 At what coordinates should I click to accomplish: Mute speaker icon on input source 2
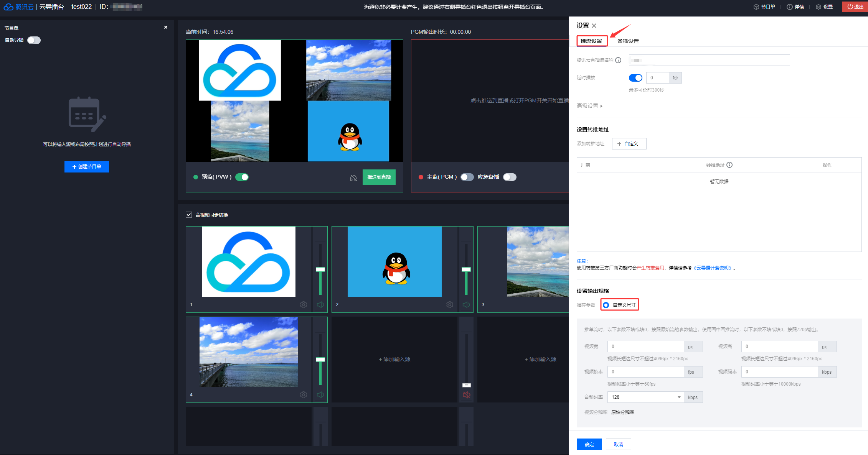coord(466,305)
